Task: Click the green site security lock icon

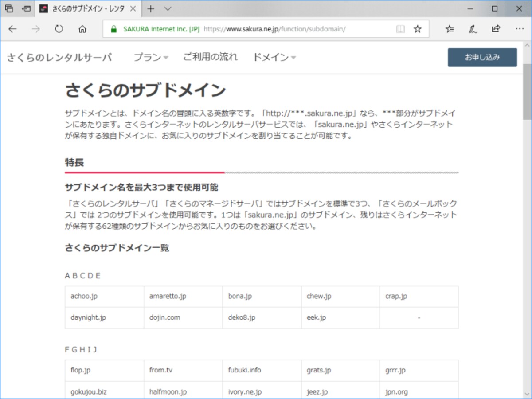Action: tap(114, 29)
